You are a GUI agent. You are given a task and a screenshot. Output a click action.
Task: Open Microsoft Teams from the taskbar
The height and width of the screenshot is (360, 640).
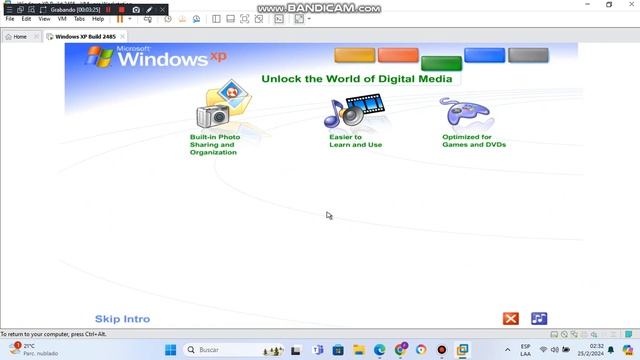click(317, 350)
